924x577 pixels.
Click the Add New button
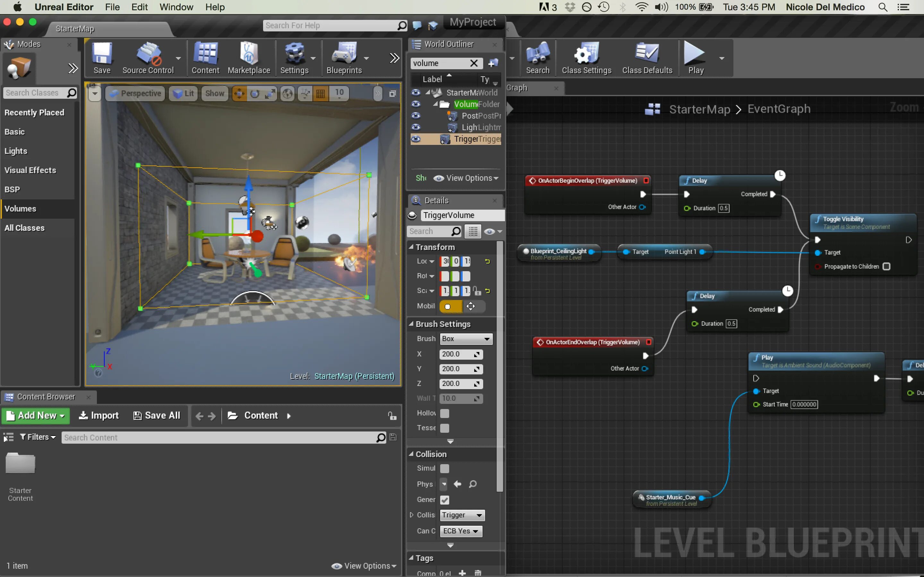click(36, 415)
